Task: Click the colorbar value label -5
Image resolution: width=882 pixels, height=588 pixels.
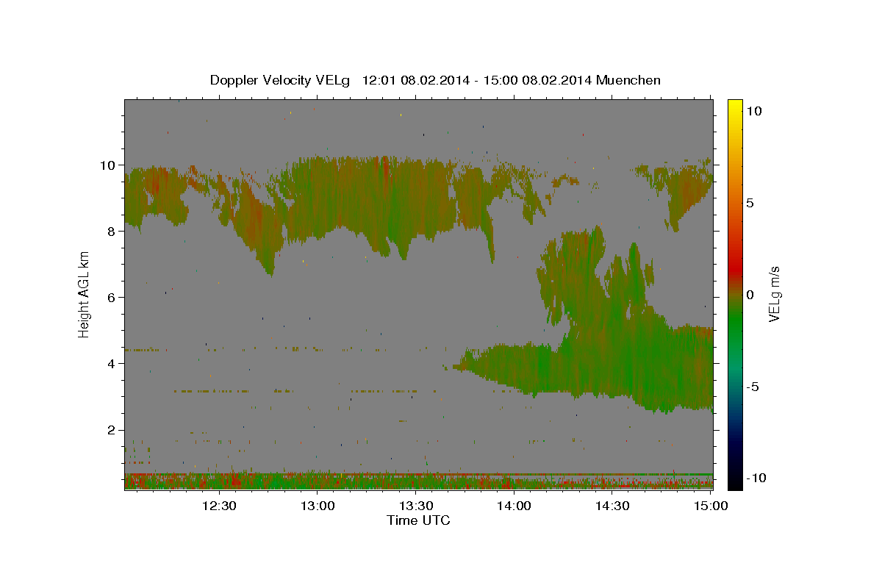Action: coord(752,387)
